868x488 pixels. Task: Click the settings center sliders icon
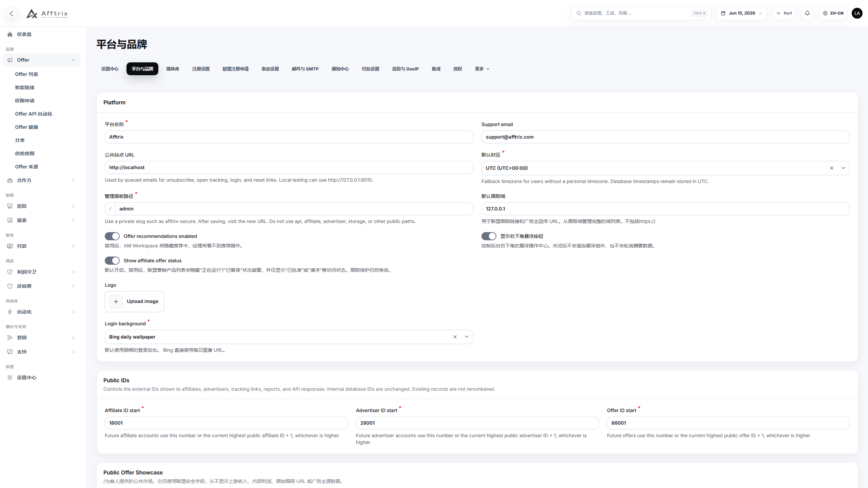(x=10, y=378)
